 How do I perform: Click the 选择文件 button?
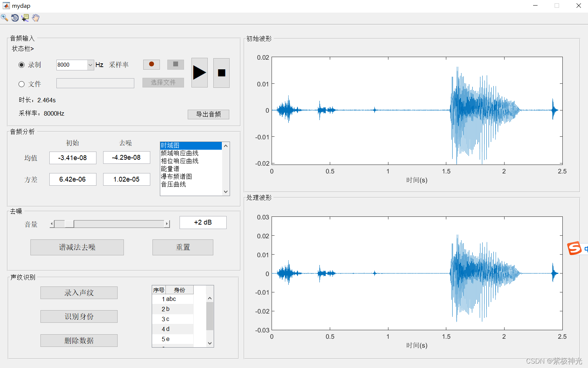coord(163,83)
